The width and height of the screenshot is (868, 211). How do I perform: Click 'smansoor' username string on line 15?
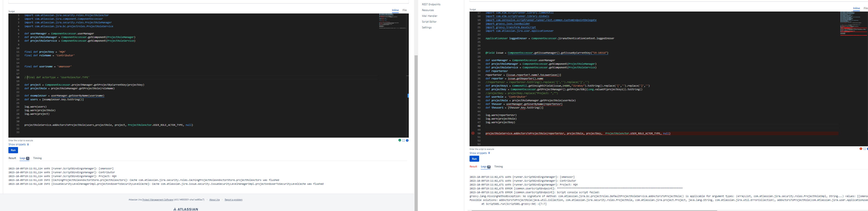(x=64, y=66)
